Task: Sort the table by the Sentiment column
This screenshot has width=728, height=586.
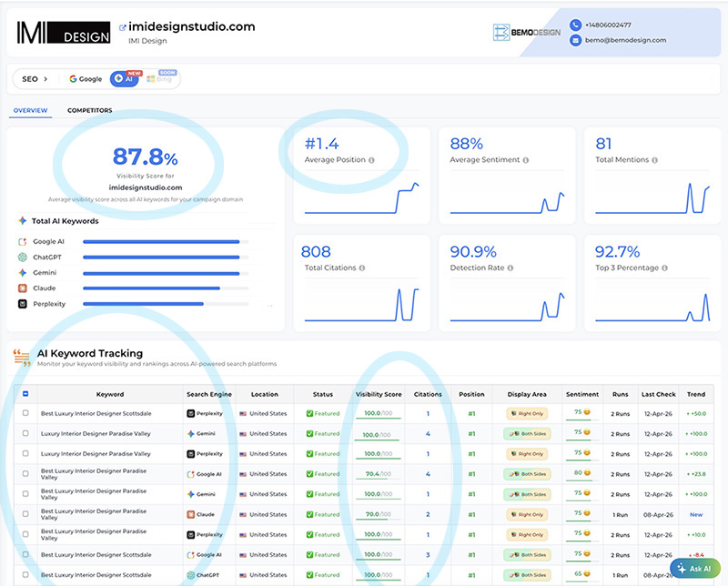Action: pos(582,394)
